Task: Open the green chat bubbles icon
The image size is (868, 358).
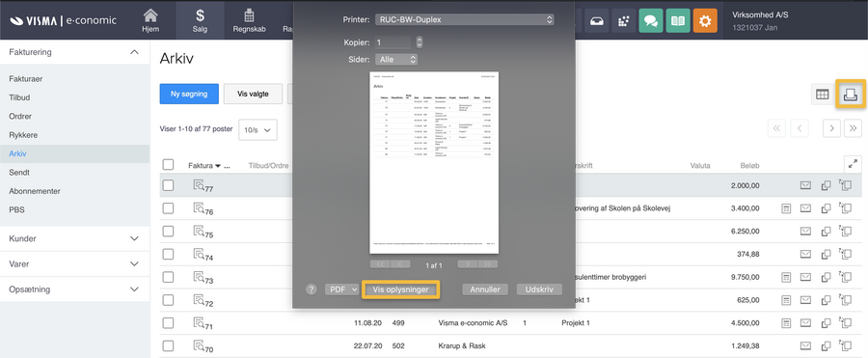Action: pyautogui.click(x=651, y=21)
